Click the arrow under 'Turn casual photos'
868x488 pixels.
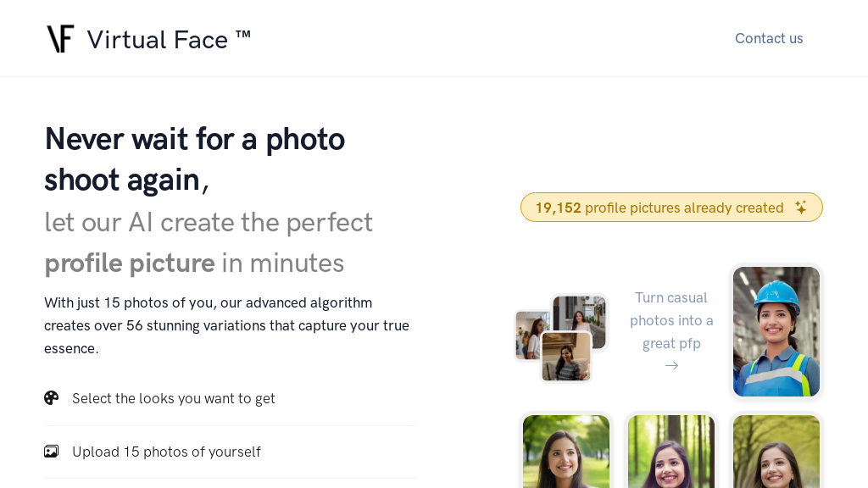(671, 365)
